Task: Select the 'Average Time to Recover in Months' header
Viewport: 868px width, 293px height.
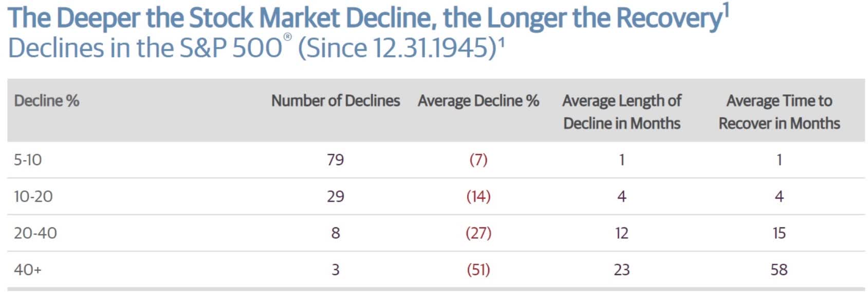Action: 779,112
